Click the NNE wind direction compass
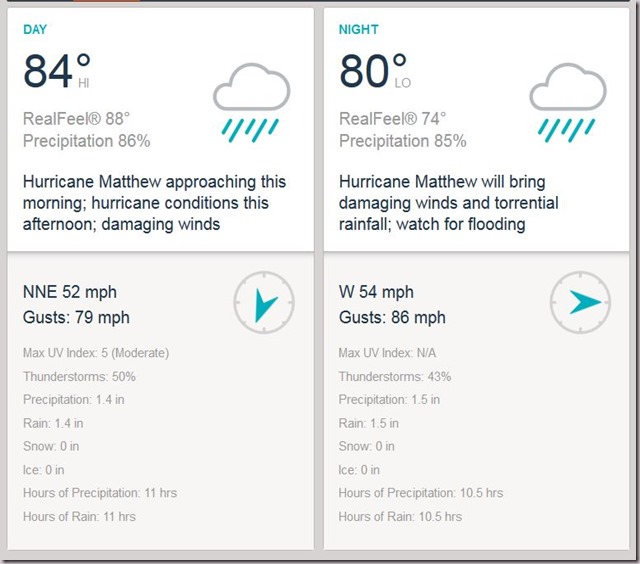 tap(264, 302)
